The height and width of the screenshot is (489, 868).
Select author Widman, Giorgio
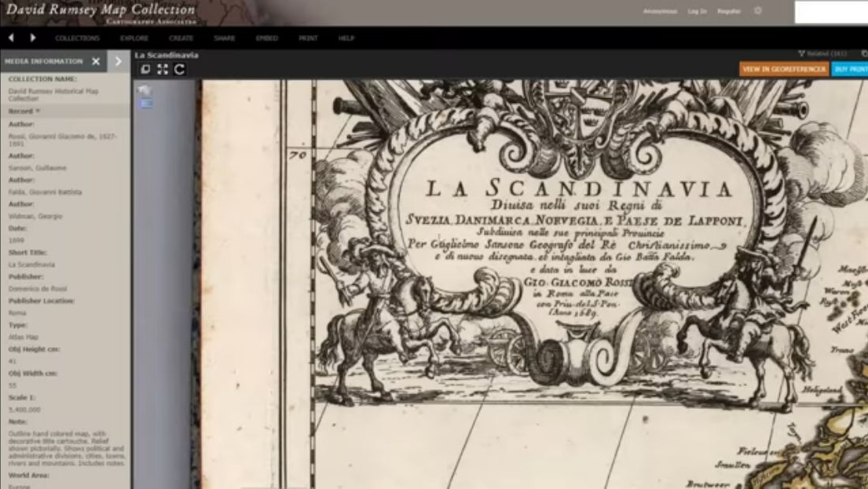[x=35, y=217]
